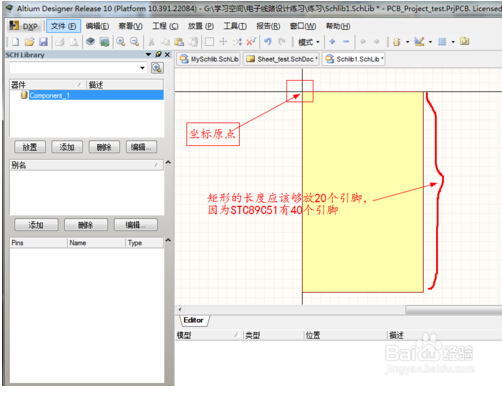The width and height of the screenshot is (502, 395).
Task: Click the copy icon in toolbar
Action: coord(165,42)
